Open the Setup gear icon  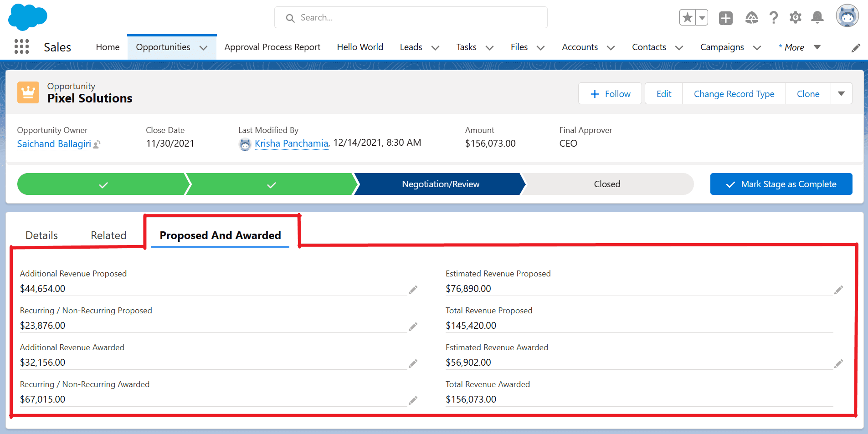(x=796, y=18)
